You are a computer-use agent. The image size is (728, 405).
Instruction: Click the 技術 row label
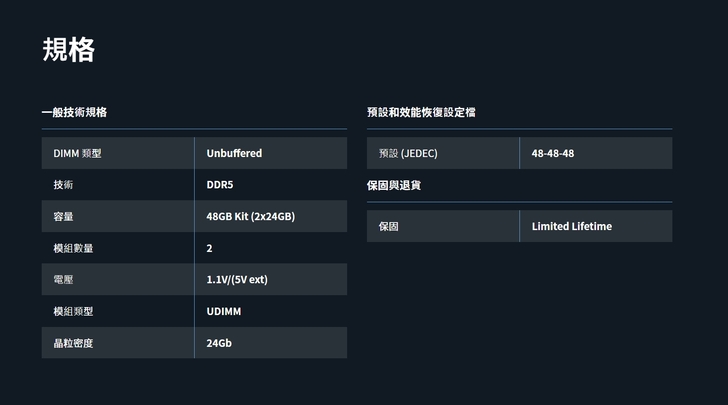tap(63, 185)
